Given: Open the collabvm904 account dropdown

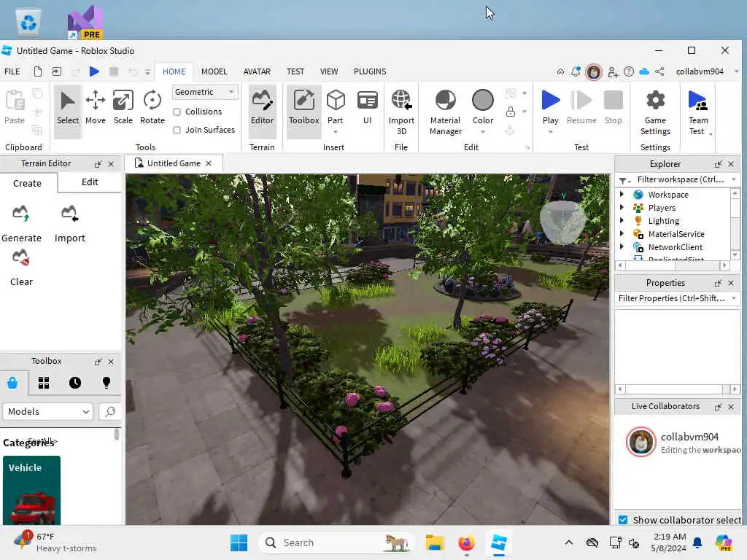Looking at the screenshot, I should [x=736, y=71].
